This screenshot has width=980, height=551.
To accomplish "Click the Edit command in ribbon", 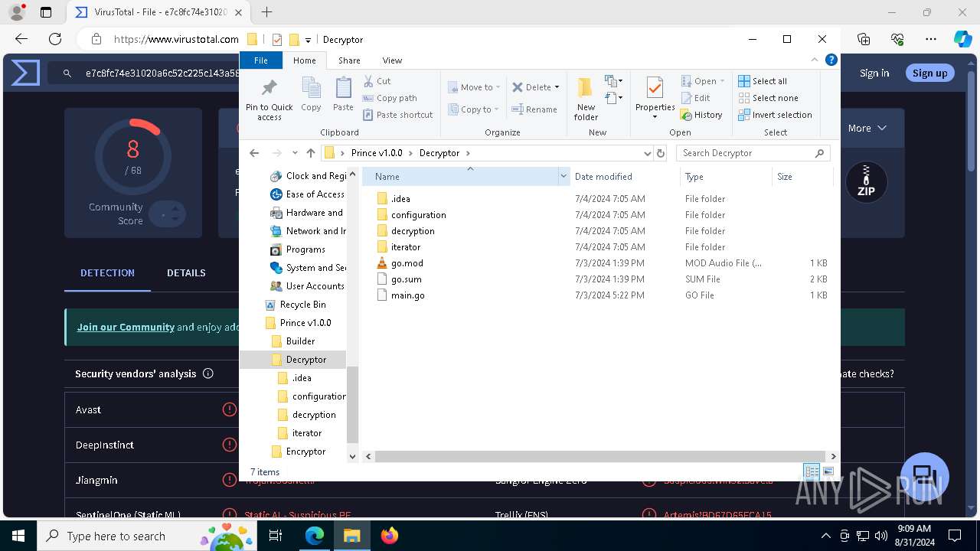I will pos(695,98).
